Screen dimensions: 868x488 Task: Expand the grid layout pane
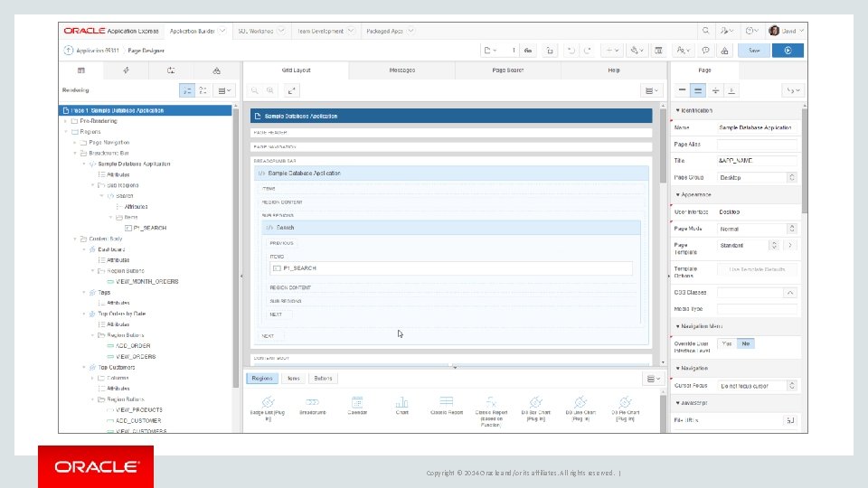point(292,90)
